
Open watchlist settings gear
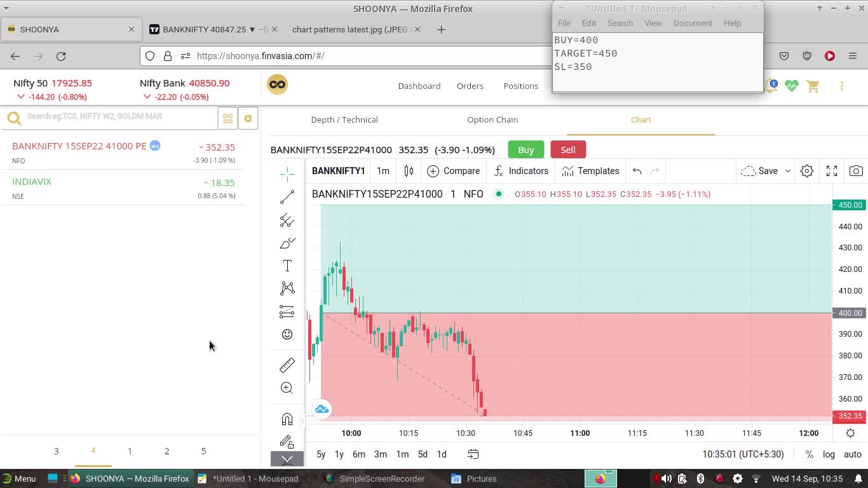click(248, 119)
